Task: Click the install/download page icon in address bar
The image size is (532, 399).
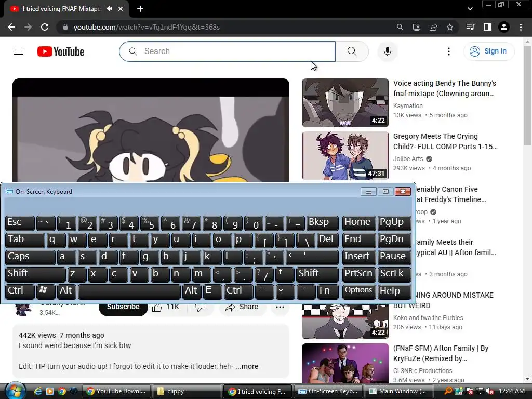Action: coord(416,27)
